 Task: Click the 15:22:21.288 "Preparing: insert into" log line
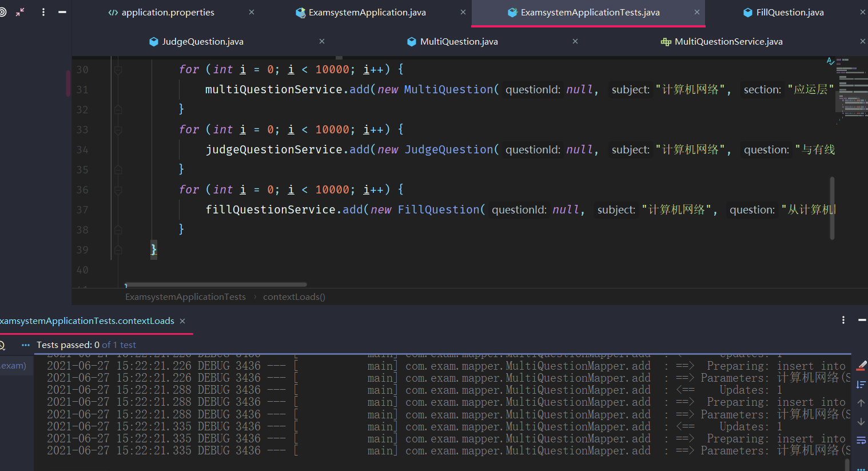446,402
